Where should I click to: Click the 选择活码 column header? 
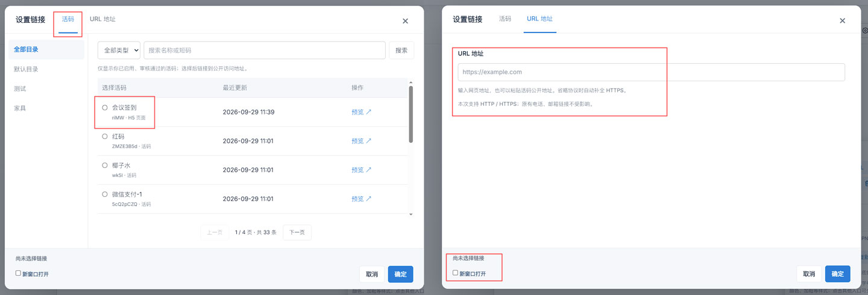click(115, 88)
